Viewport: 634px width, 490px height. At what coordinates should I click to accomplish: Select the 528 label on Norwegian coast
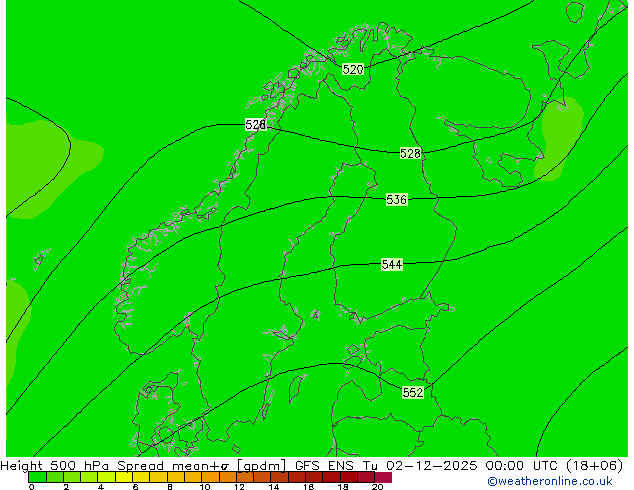tap(256, 125)
